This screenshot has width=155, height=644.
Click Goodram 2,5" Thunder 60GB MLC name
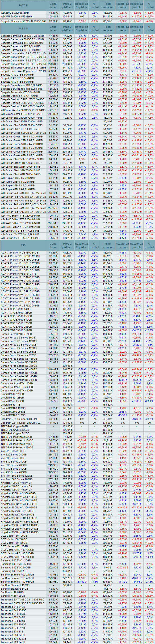click(20, 419)
